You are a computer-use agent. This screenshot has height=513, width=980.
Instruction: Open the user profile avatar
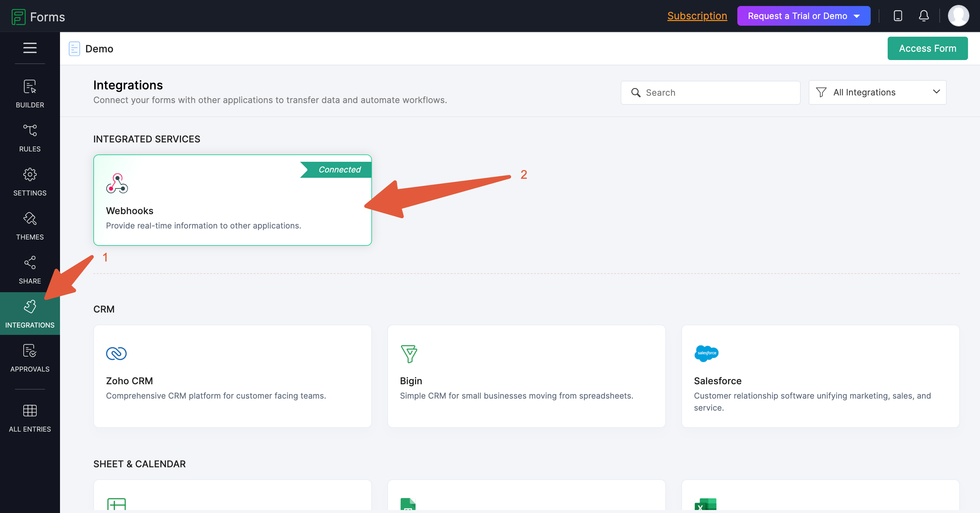958,16
